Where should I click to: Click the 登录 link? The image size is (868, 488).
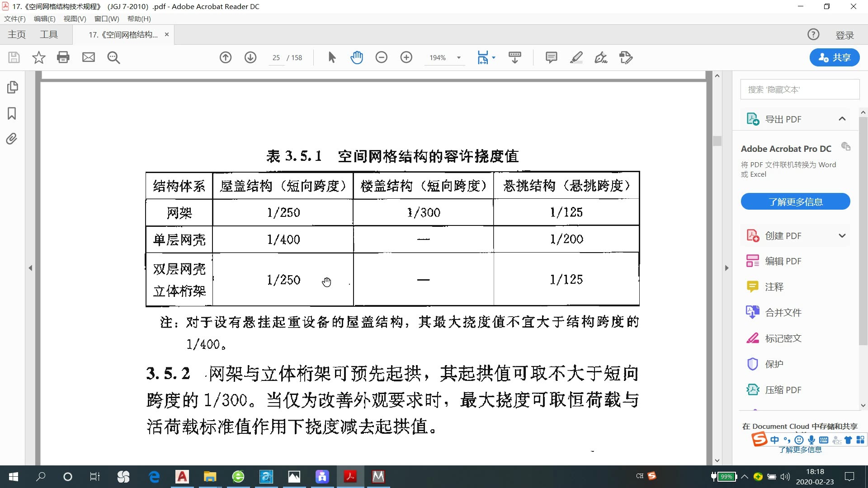point(844,34)
